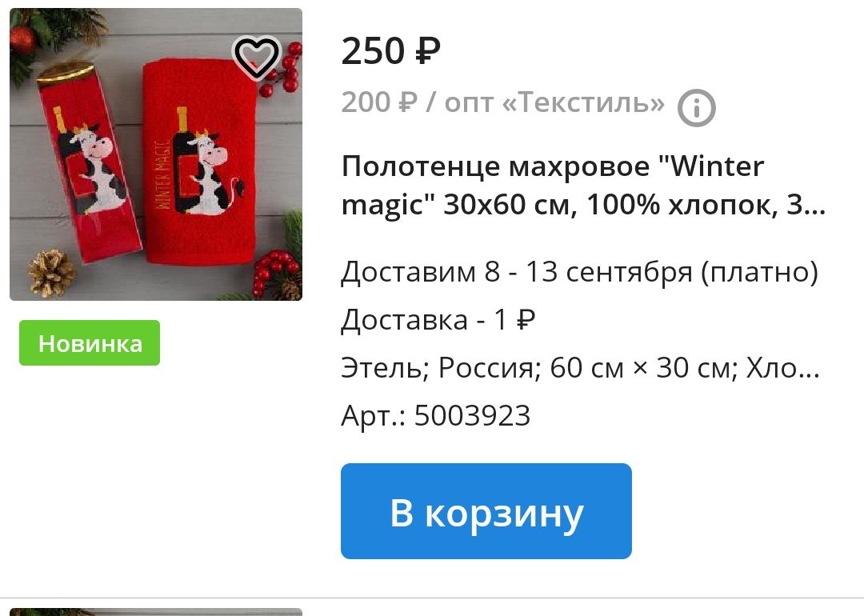Select the 250 ₽ price
This screenshot has width=864, height=616.
(390, 51)
